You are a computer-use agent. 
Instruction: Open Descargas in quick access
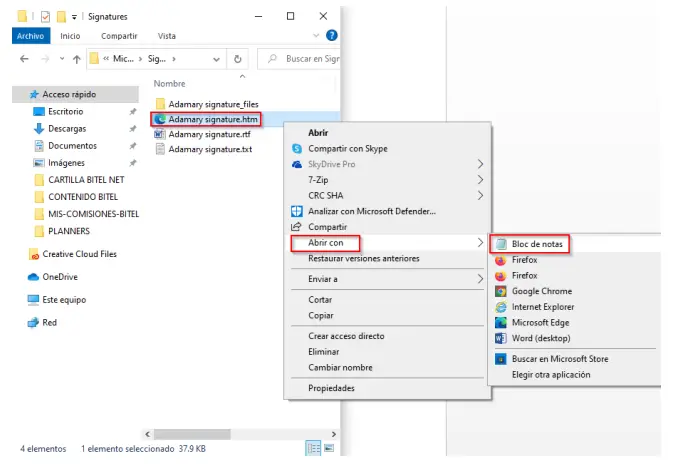click(x=67, y=128)
